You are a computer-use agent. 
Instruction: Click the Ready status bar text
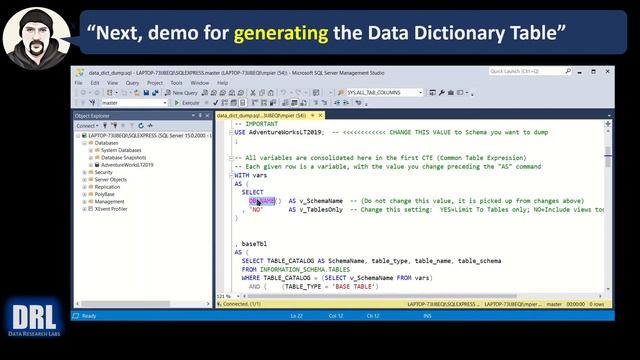pyautogui.click(x=89, y=316)
